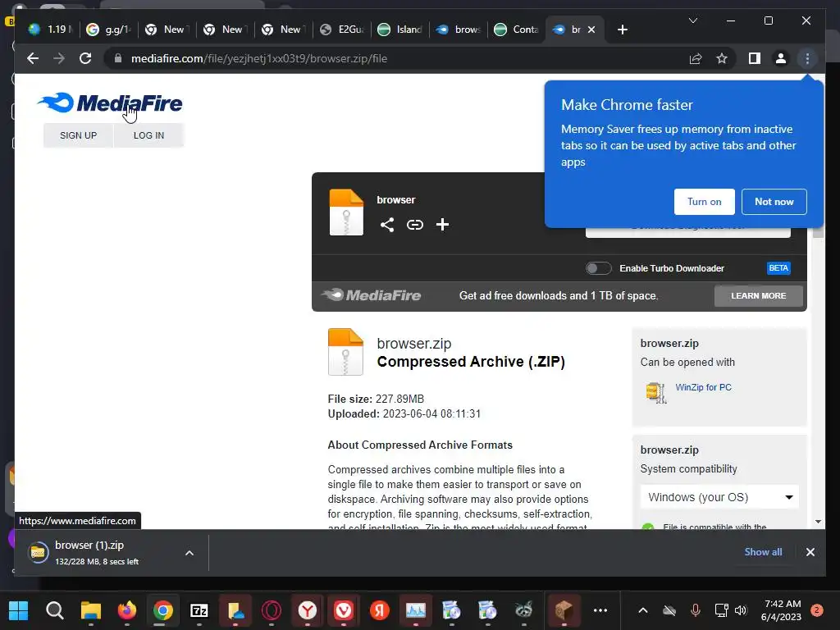Open Vivaldi browser from taskbar
840x630 pixels.
(x=344, y=610)
